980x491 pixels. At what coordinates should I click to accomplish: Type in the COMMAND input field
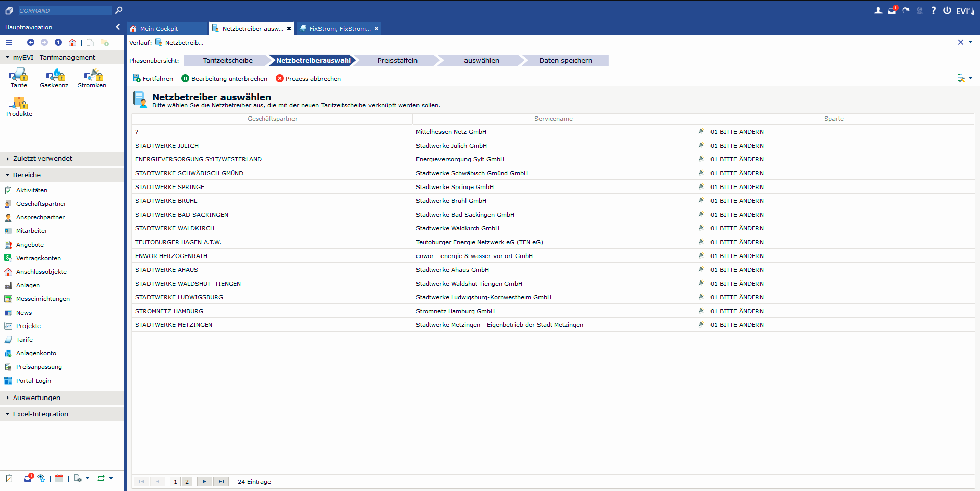pos(64,11)
